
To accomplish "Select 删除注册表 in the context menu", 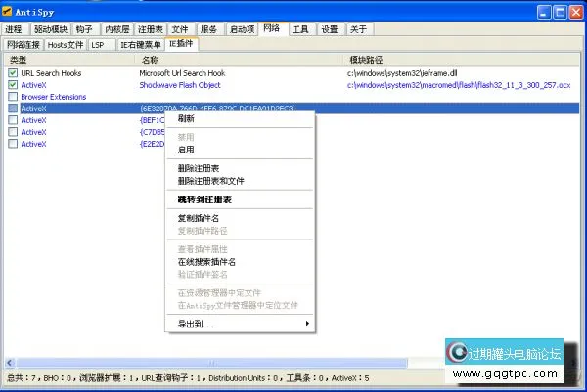I will click(x=240, y=168).
